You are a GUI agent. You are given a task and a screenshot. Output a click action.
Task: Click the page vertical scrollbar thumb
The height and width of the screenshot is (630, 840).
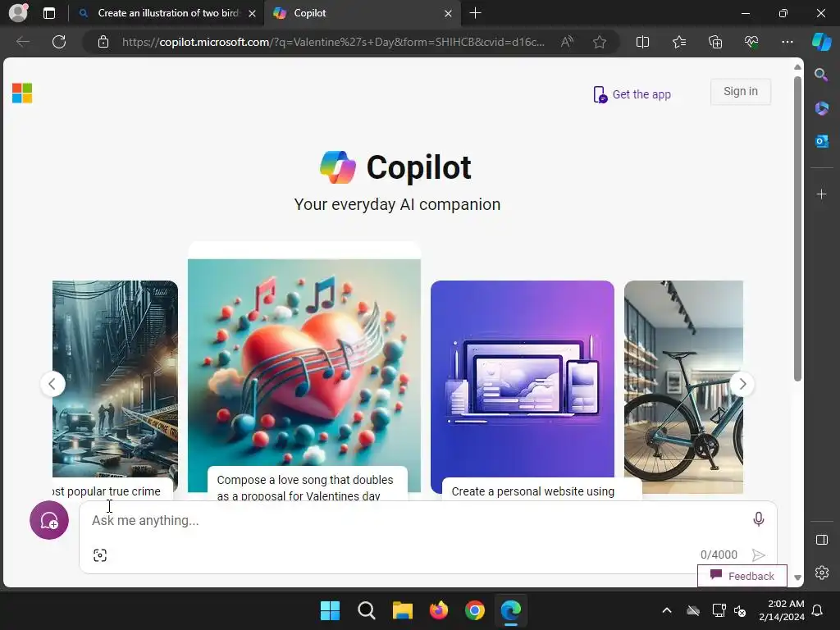[x=797, y=228]
